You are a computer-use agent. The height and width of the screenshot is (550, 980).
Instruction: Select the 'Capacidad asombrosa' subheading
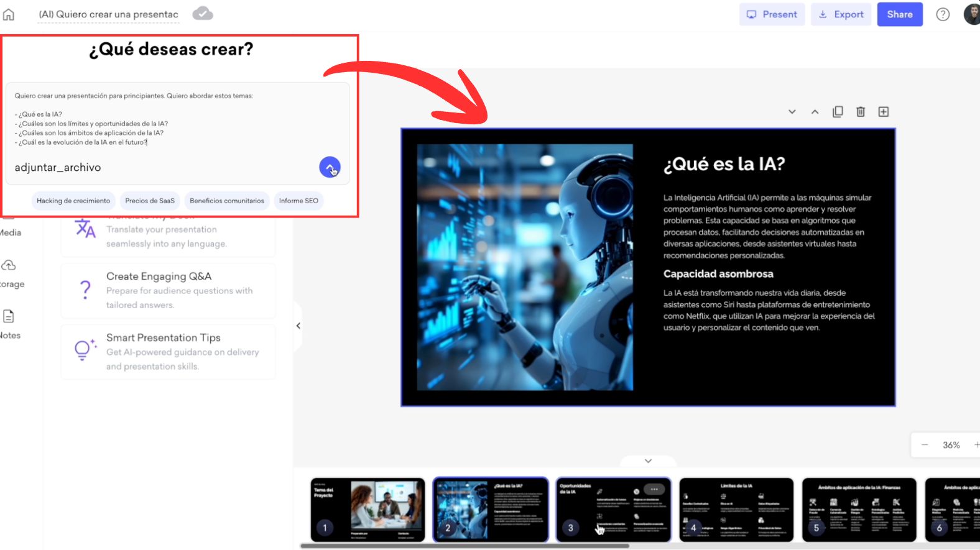718,274
